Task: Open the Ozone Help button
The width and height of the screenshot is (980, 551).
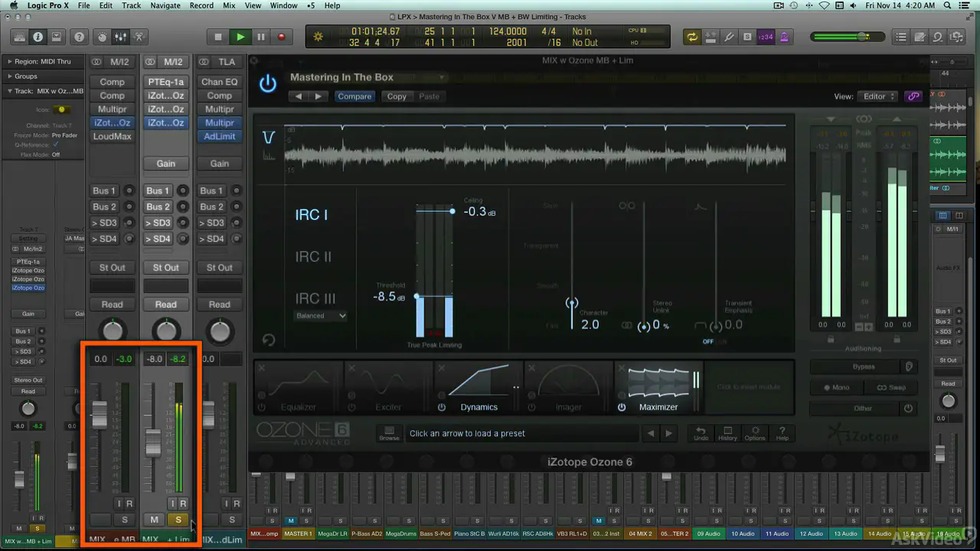Action: [x=782, y=433]
